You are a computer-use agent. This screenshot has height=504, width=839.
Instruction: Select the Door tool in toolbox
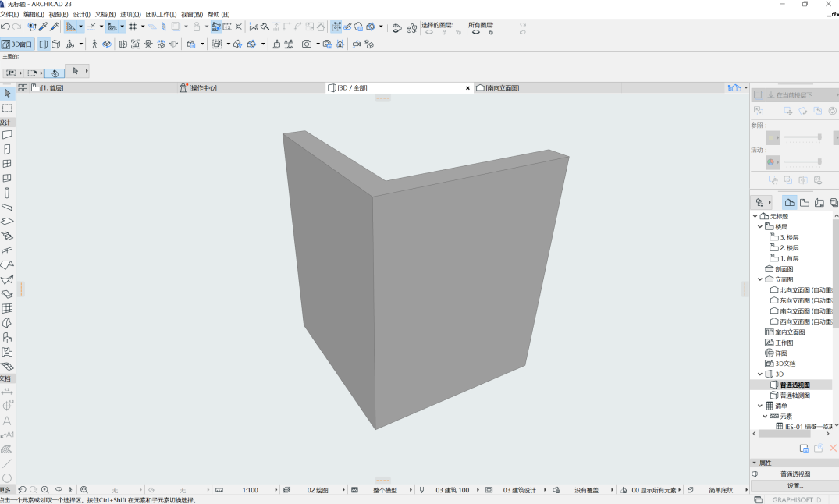coord(7,149)
